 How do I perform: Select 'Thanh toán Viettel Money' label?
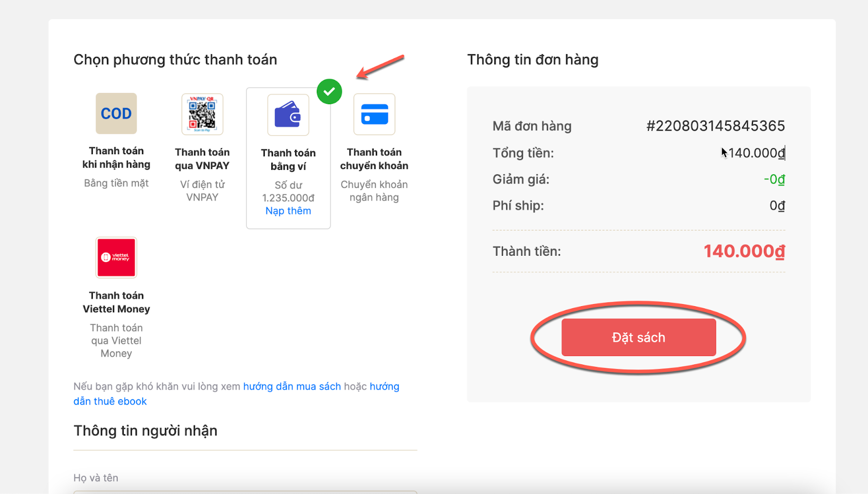tap(116, 302)
